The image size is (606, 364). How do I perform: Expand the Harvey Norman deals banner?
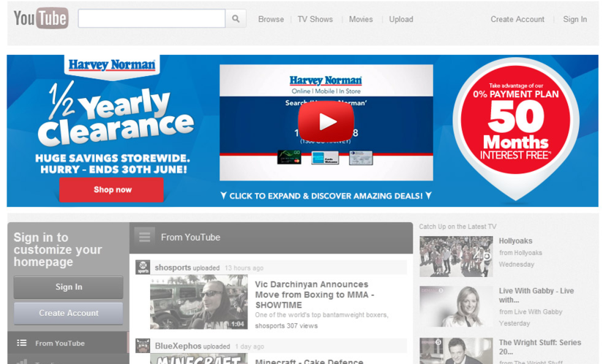click(x=326, y=196)
